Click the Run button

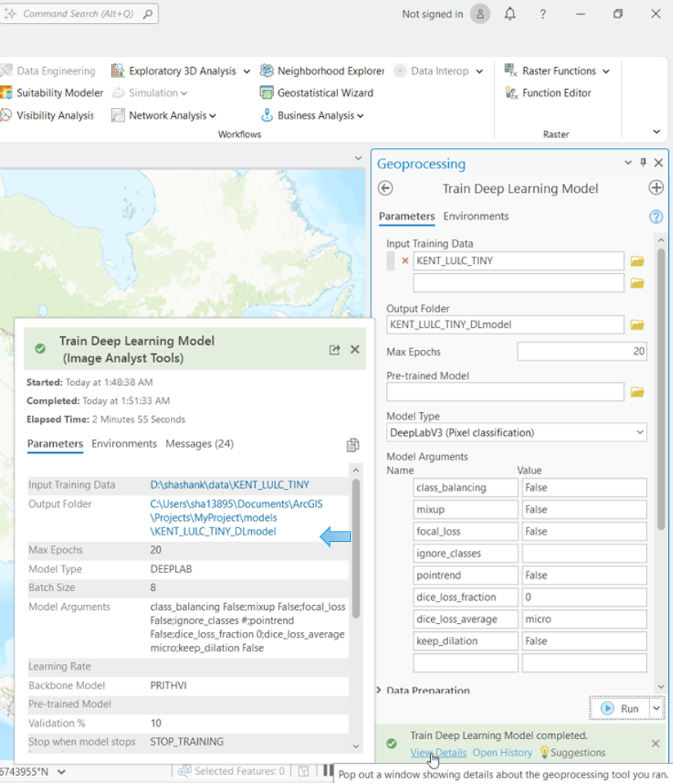620,708
